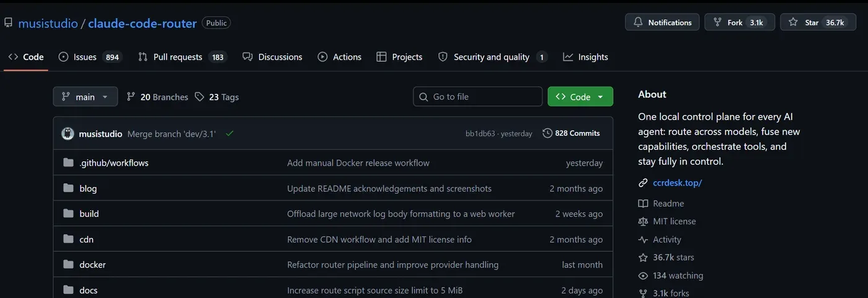Open the commit hash bb1db63
Screen dimensions: 868x298
point(480,133)
